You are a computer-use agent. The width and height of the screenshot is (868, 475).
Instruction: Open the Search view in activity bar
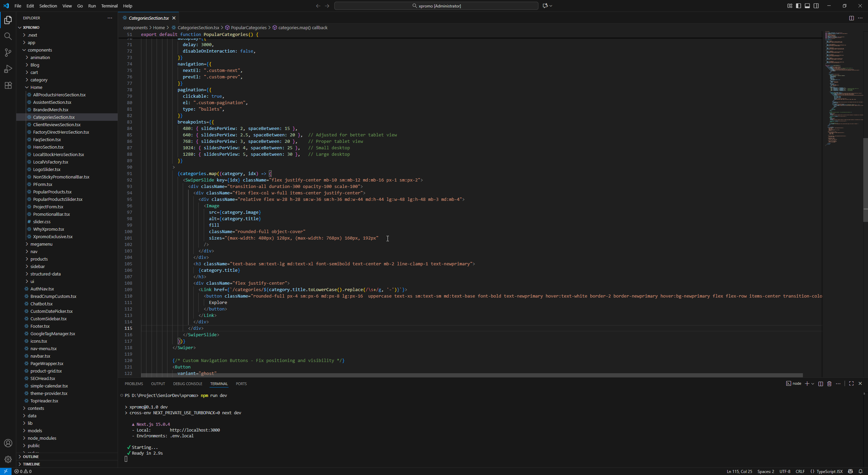(8, 36)
